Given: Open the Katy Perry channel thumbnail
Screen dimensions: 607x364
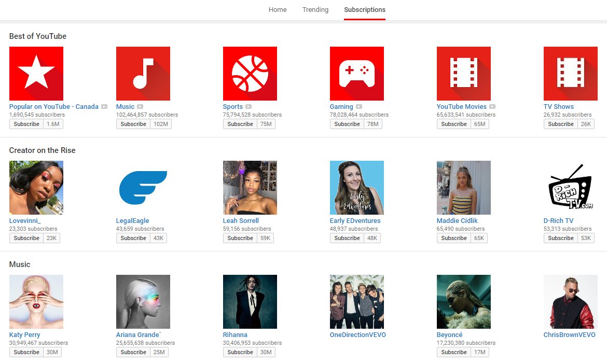Looking at the screenshot, I should pyautogui.click(x=36, y=302).
